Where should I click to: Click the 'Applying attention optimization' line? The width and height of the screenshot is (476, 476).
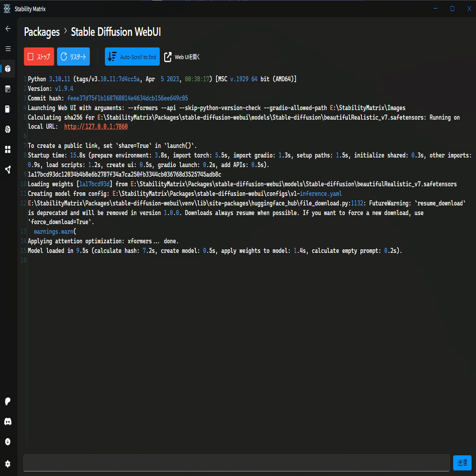(103, 241)
